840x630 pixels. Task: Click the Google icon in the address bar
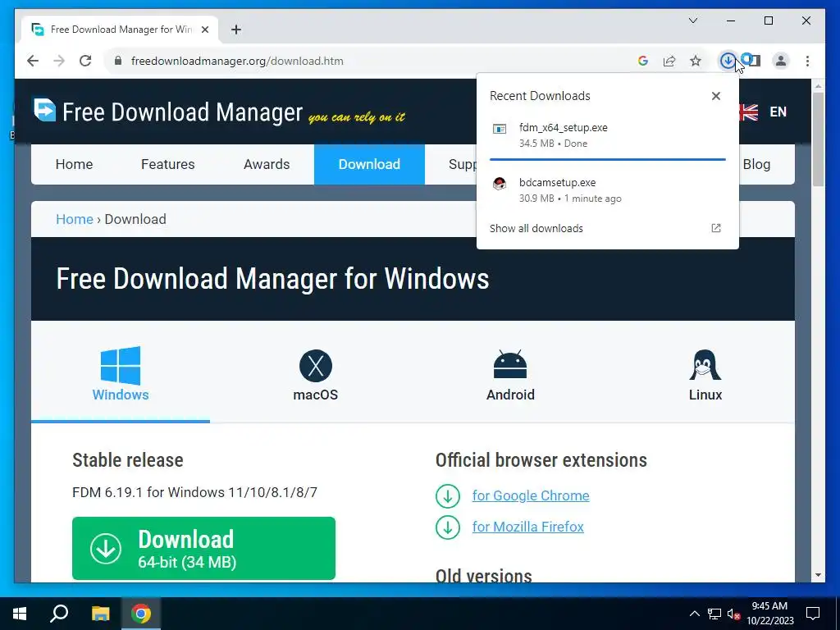pos(643,61)
